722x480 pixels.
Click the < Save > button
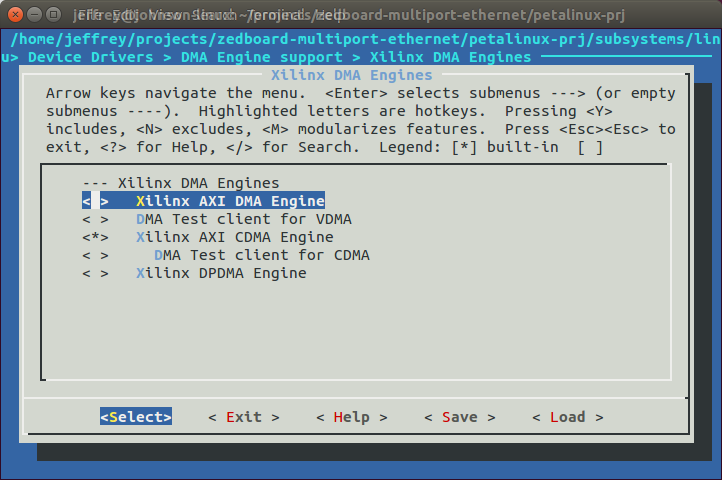(460, 417)
